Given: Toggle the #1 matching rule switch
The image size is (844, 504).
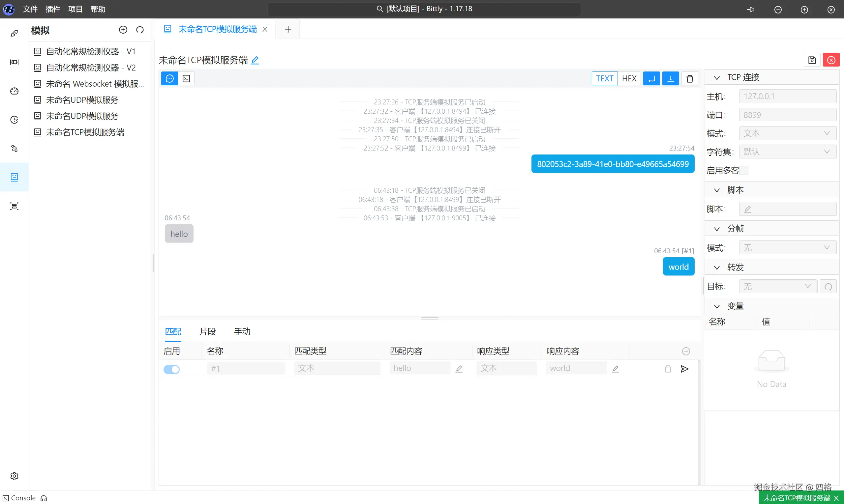Looking at the screenshot, I should (172, 369).
